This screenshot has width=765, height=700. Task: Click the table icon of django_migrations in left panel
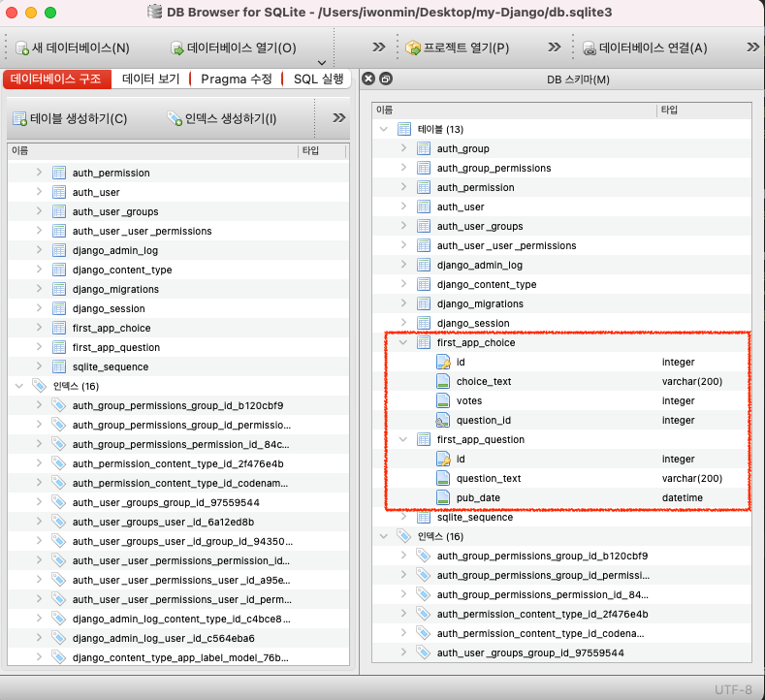[x=59, y=289]
